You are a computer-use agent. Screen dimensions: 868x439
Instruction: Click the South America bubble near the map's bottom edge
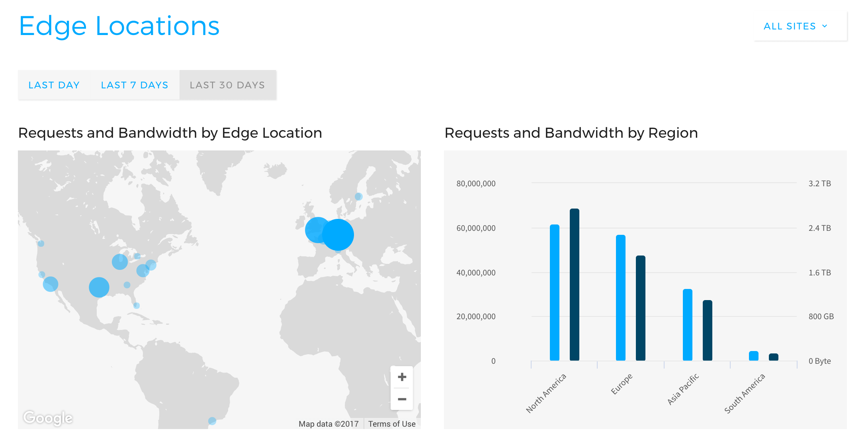pyautogui.click(x=212, y=421)
